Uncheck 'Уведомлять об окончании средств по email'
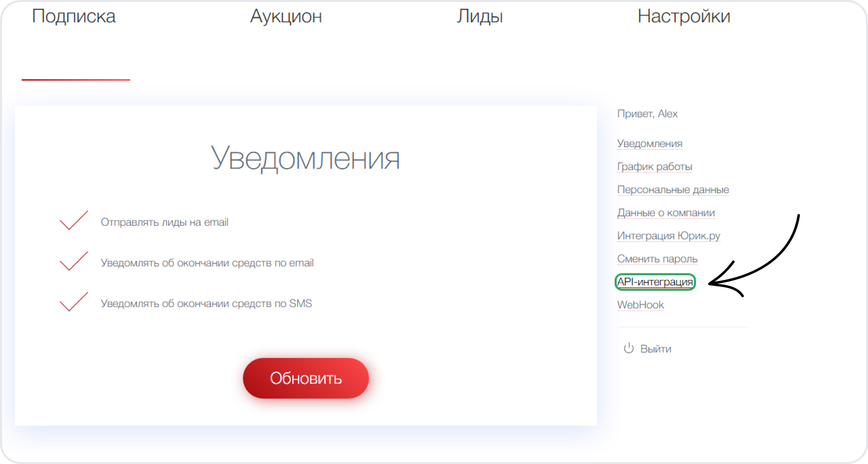The image size is (868, 464). (74, 261)
